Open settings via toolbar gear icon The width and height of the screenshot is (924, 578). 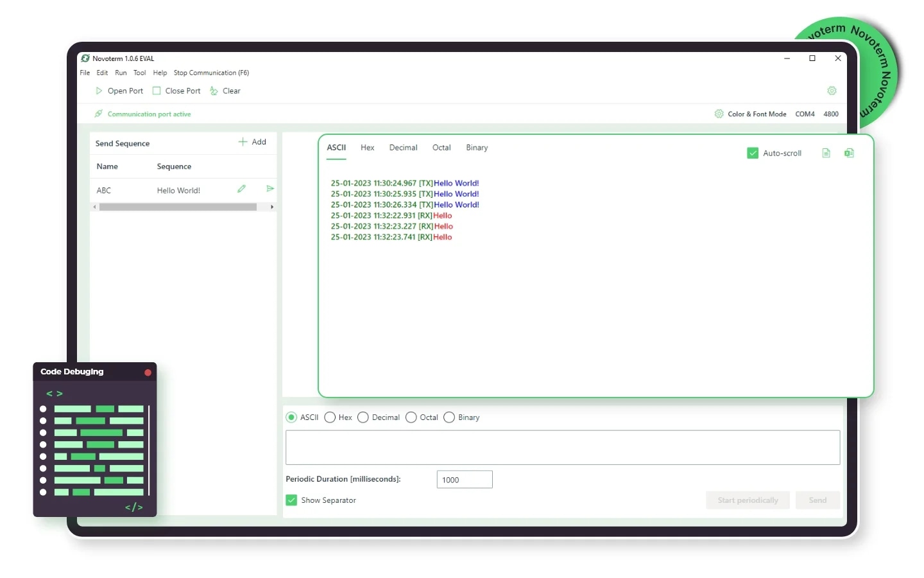click(x=832, y=91)
